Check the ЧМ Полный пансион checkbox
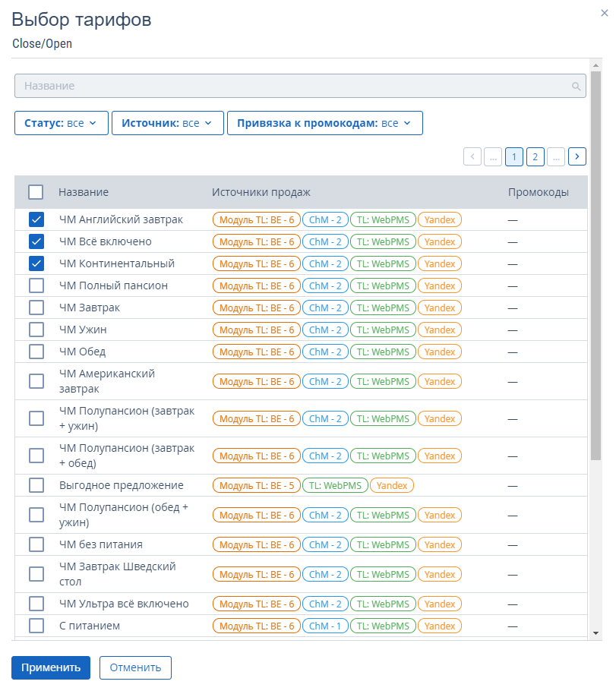 pyautogui.click(x=36, y=286)
